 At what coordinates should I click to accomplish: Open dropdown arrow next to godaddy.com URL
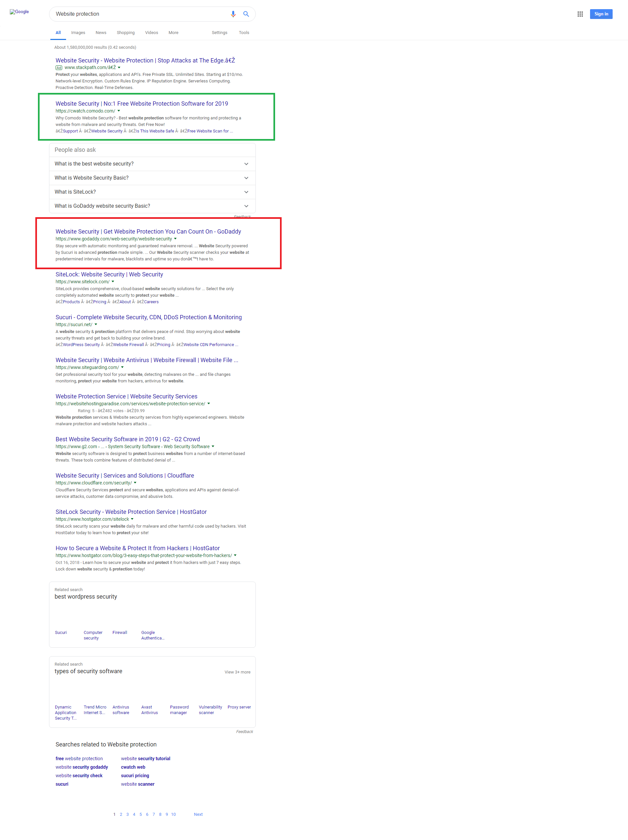point(175,239)
